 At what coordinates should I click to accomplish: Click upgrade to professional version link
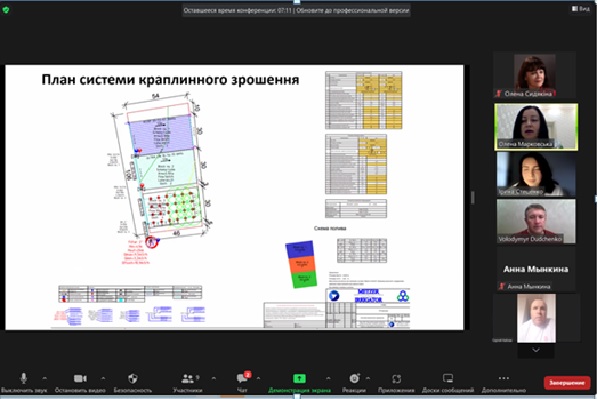coord(353,10)
